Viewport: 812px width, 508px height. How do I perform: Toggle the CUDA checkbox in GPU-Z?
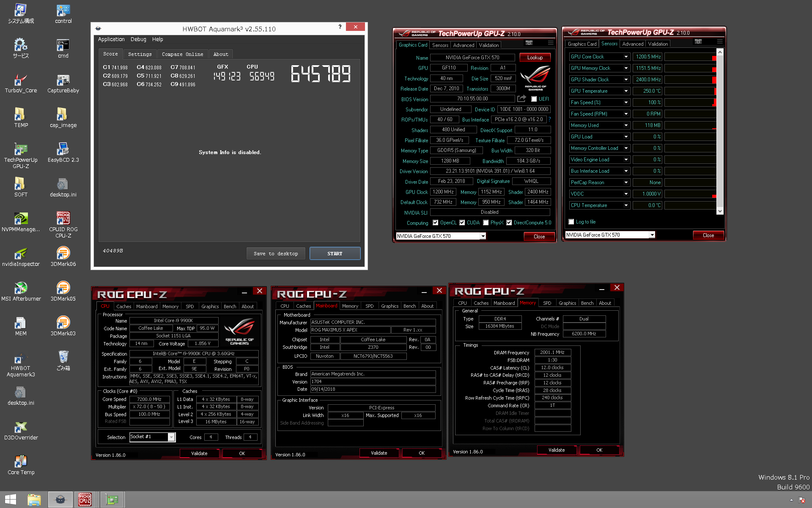[x=462, y=223]
